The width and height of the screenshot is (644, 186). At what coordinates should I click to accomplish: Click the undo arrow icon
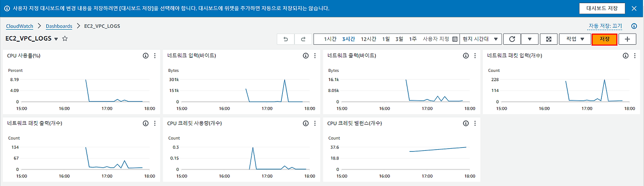(286, 39)
